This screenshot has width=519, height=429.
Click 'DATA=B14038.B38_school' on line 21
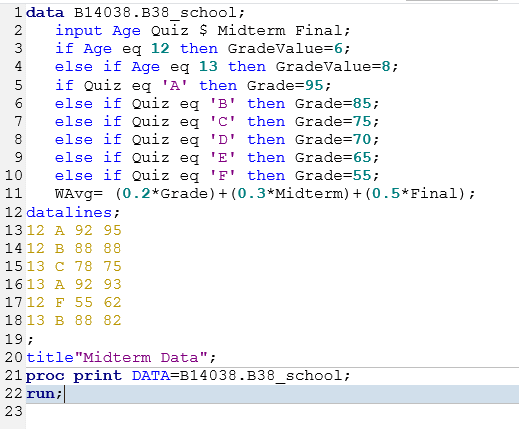click(237, 376)
